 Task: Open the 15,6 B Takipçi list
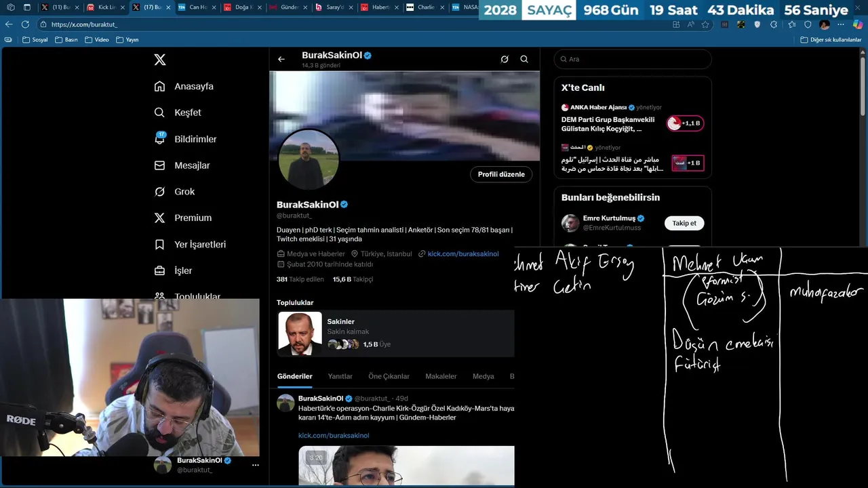click(353, 279)
